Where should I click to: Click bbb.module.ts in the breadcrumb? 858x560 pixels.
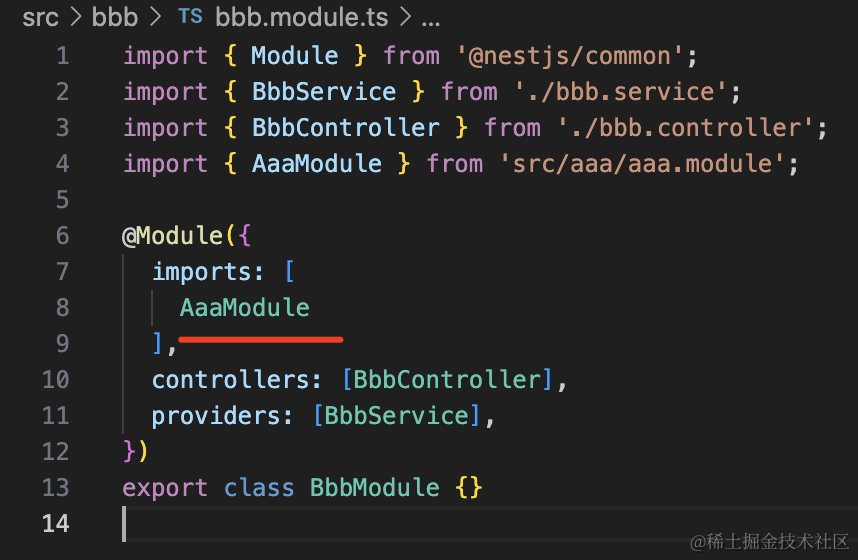(x=302, y=18)
